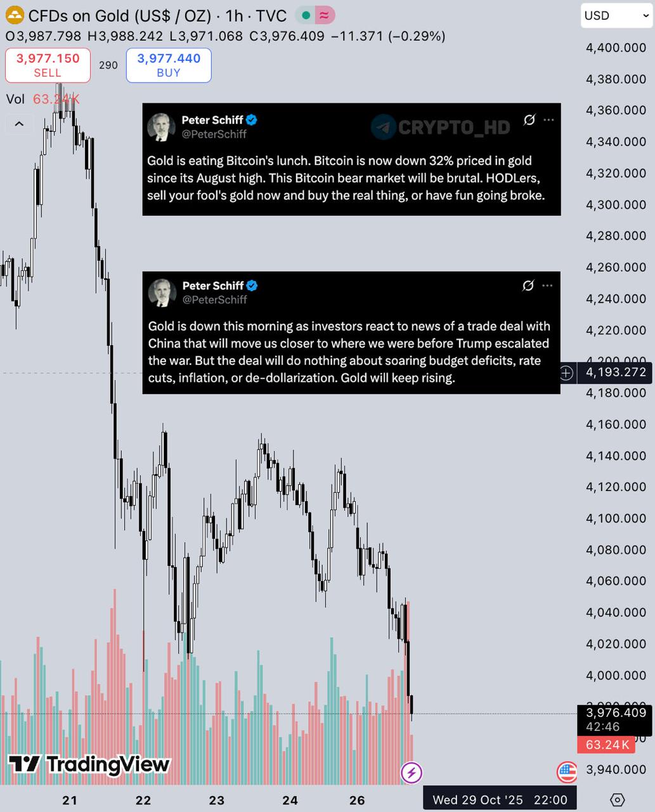Open Grok icon on the China trade tweet
This screenshot has width=655, height=812.
point(528,285)
